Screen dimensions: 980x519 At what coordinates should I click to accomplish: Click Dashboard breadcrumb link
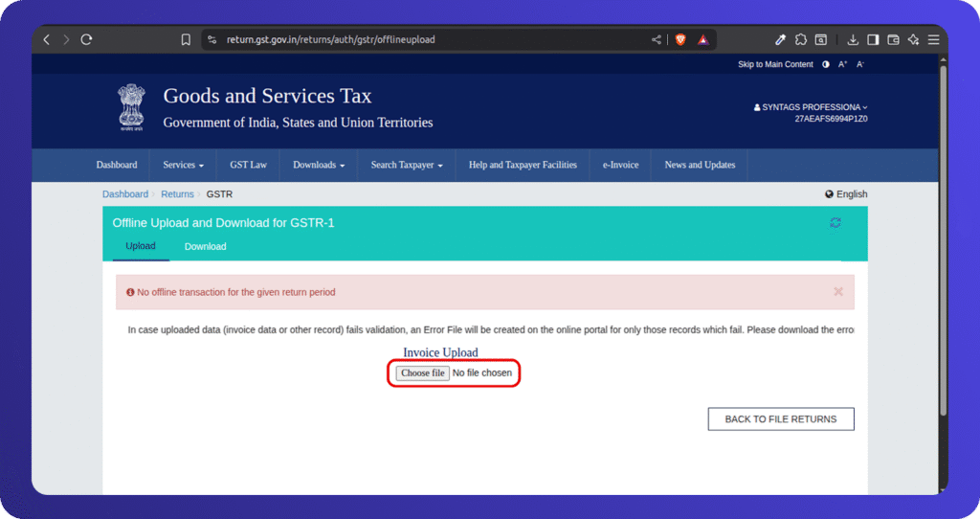125,193
